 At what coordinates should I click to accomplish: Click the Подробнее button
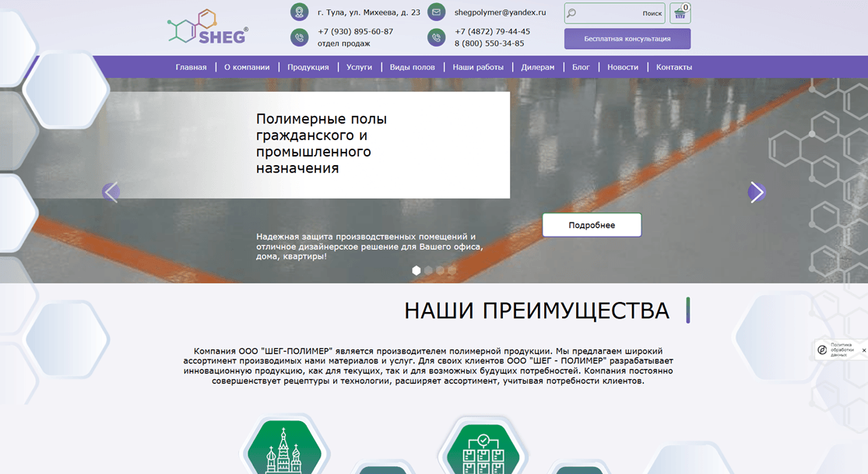point(592,225)
